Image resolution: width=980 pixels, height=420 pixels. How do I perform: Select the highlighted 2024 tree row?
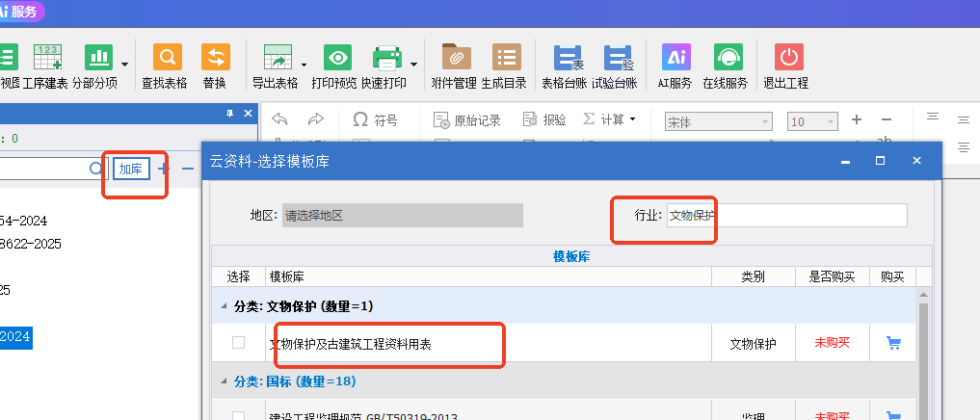15,336
